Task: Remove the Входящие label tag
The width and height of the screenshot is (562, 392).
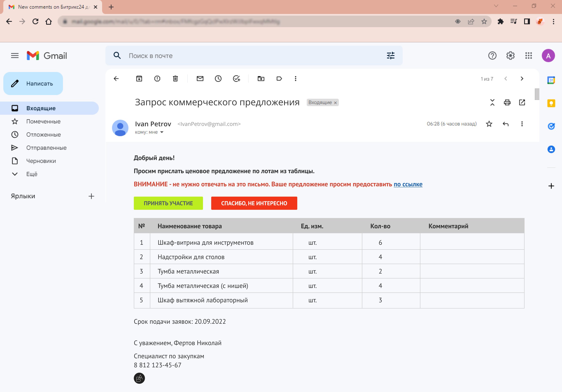Action: [x=335, y=103]
